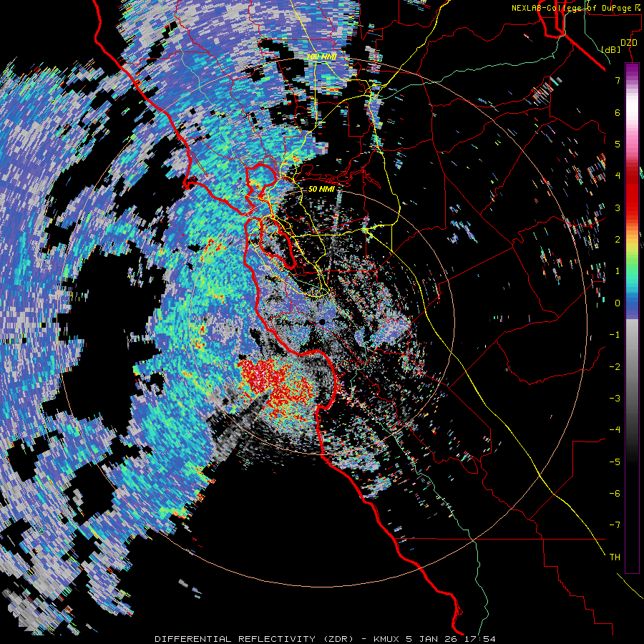
Task: Click the DZD product label
Action: (x=629, y=43)
